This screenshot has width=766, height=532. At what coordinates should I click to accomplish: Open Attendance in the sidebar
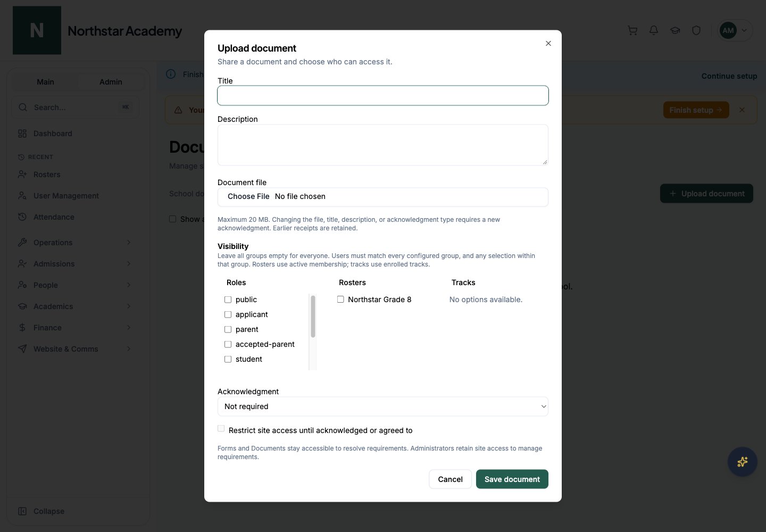coord(76,217)
